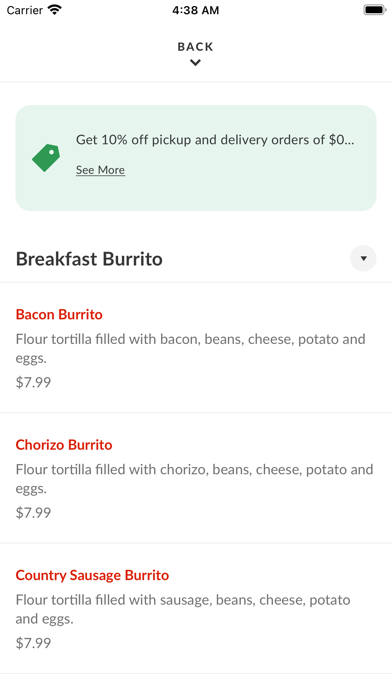Tap the green promo tag icon
Viewport: 392px width, 696px height.
point(46,158)
